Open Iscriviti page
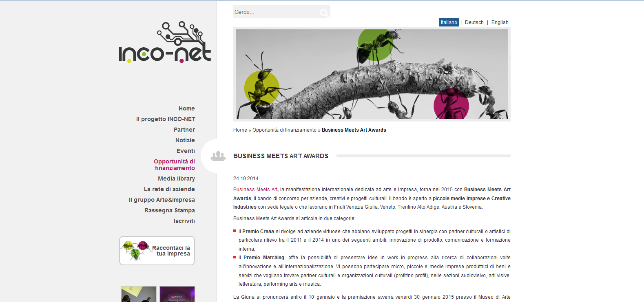 [184, 221]
